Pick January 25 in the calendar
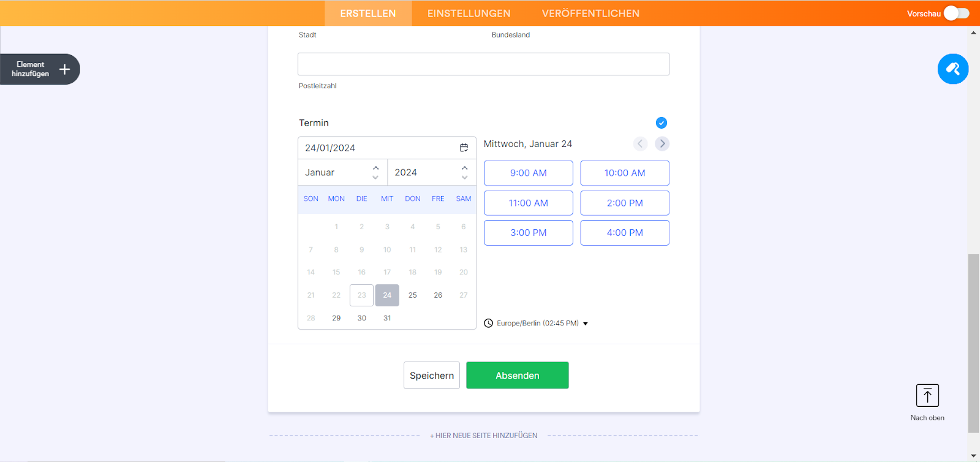 click(412, 295)
